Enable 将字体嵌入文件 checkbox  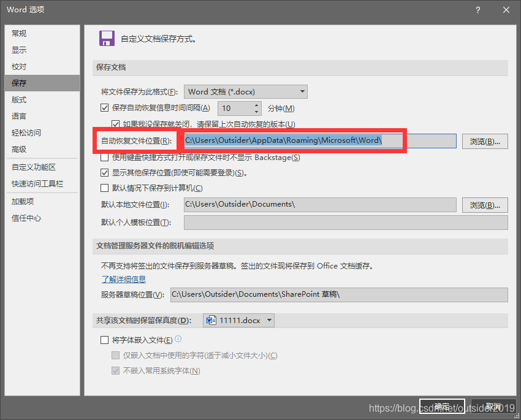point(104,340)
